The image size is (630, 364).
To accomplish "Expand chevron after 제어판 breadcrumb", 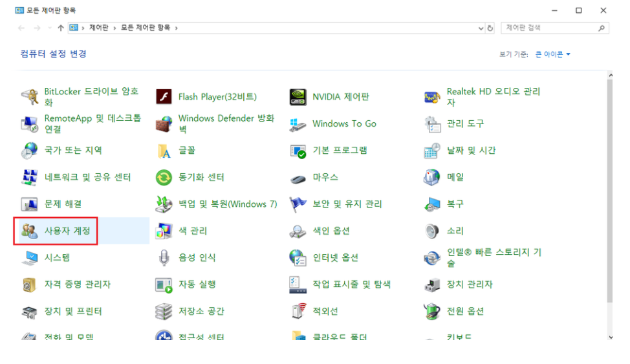I will (x=114, y=28).
